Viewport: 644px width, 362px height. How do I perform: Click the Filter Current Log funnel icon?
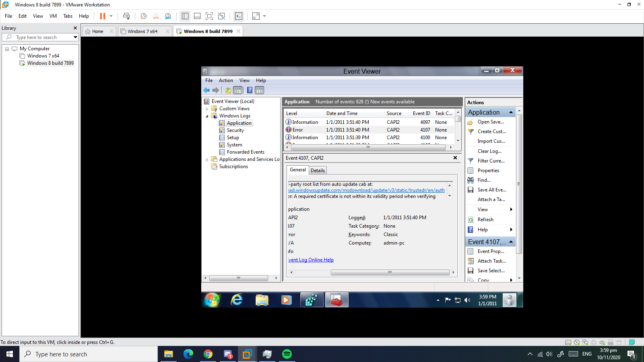[x=471, y=161]
